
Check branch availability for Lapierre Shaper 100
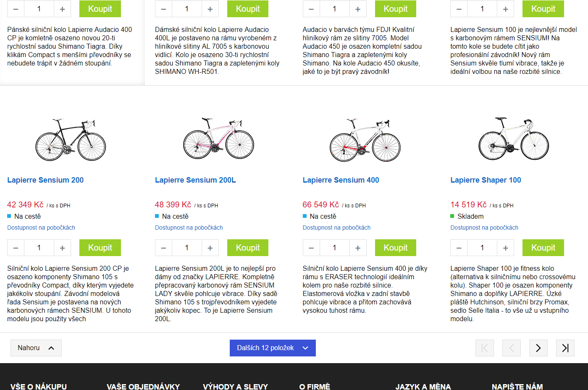[x=484, y=228]
